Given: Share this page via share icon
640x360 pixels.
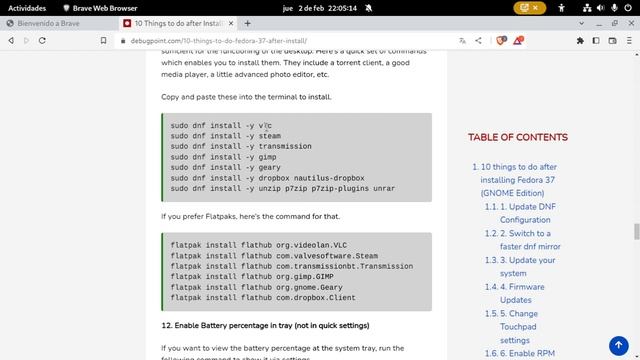Looking at the screenshot, I should point(478,40).
